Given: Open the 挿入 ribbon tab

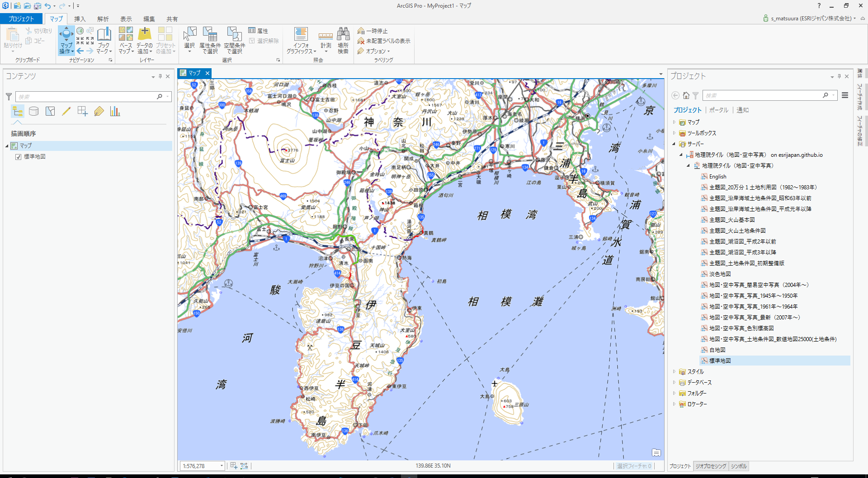Looking at the screenshot, I should point(80,19).
